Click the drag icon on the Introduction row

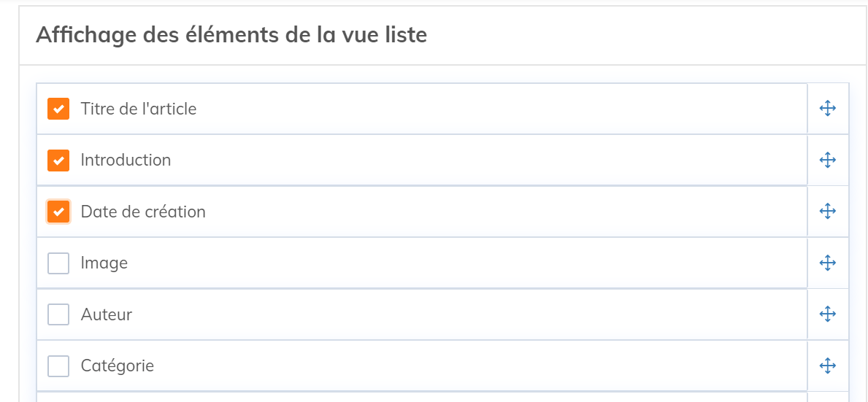tap(827, 160)
